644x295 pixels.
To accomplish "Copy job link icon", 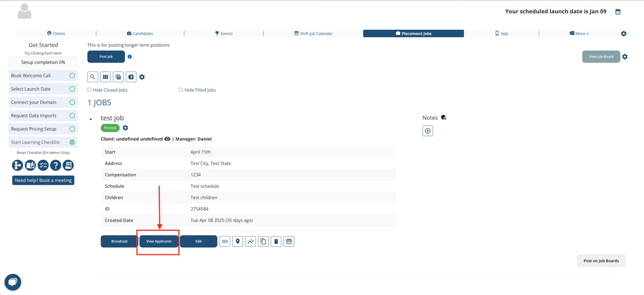I will pyautogui.click(x=225, y=241).
